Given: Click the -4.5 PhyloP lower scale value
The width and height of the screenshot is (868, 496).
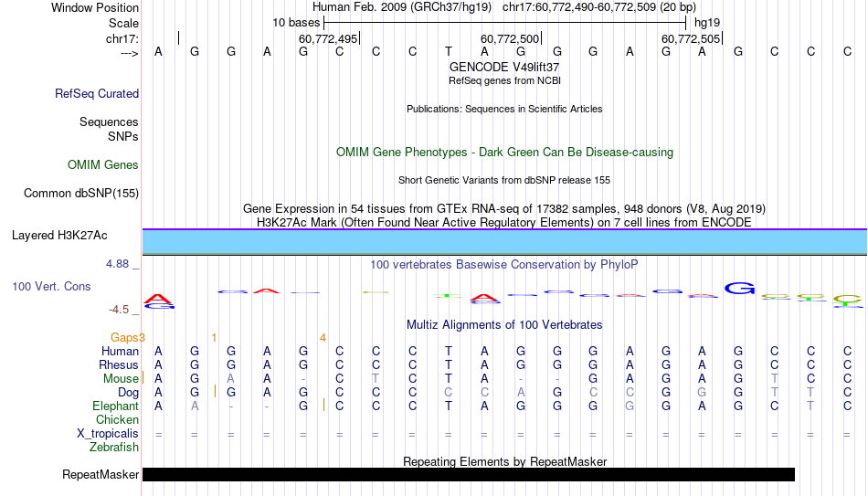Looking at the screenshot, I should click(119, 310).
